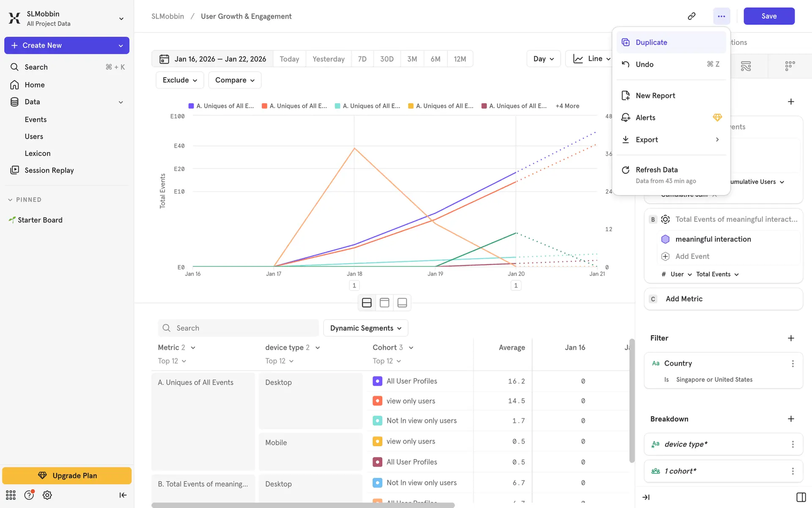This screenshot has height=508, width=812.
Task: Click the copy link icon in header
Action: [x=691, y=16]
